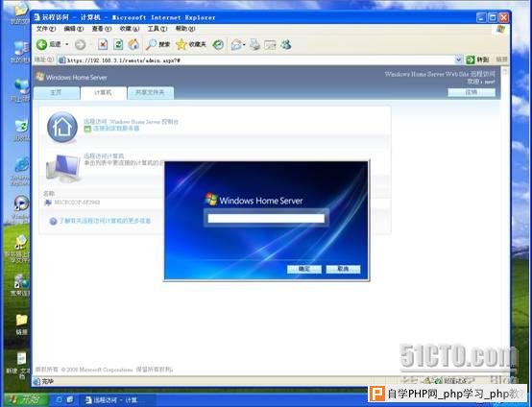Select the 计算机 tab
Screen dimensions: 532x407
click(103, 93)
